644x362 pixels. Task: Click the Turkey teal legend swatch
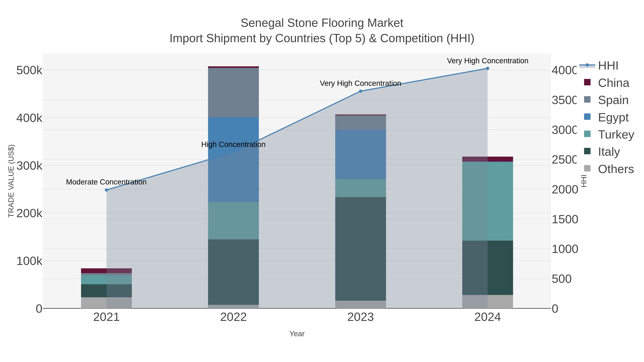click(x=587, y=134)
